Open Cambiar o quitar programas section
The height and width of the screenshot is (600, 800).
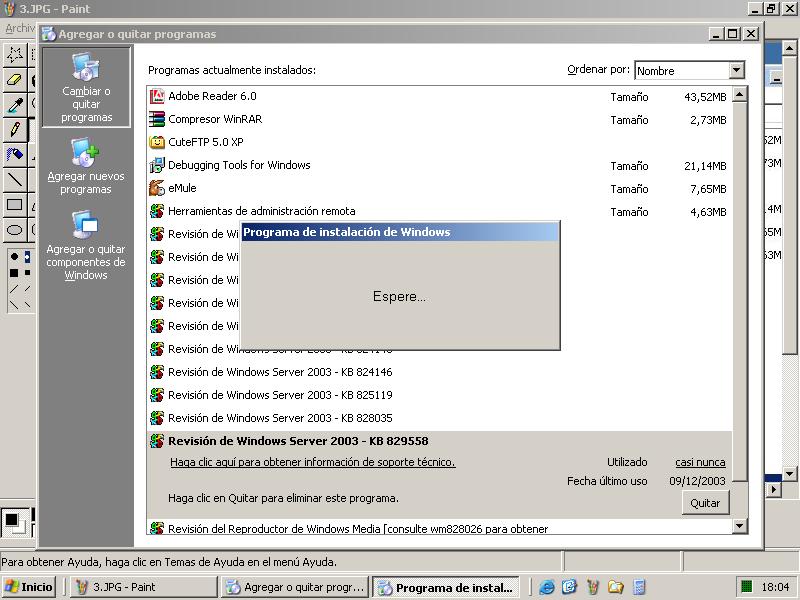point(86,87)
